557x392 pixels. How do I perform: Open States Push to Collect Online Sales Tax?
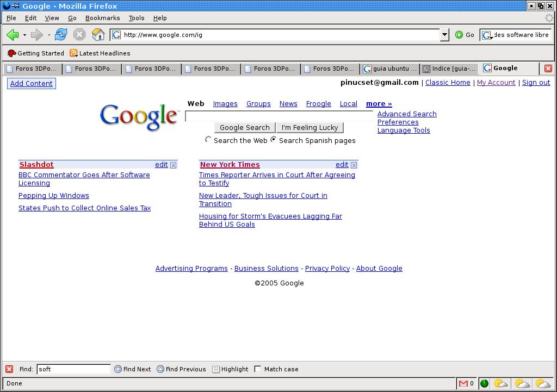click(x=84, y=208)
